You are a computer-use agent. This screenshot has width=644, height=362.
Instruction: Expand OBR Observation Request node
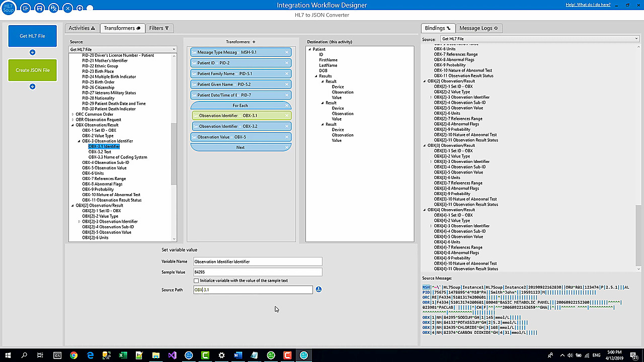73,120
